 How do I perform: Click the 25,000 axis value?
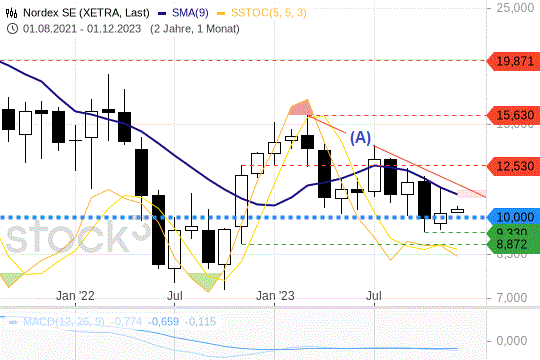pyautogui.click(x=515, y=8)
